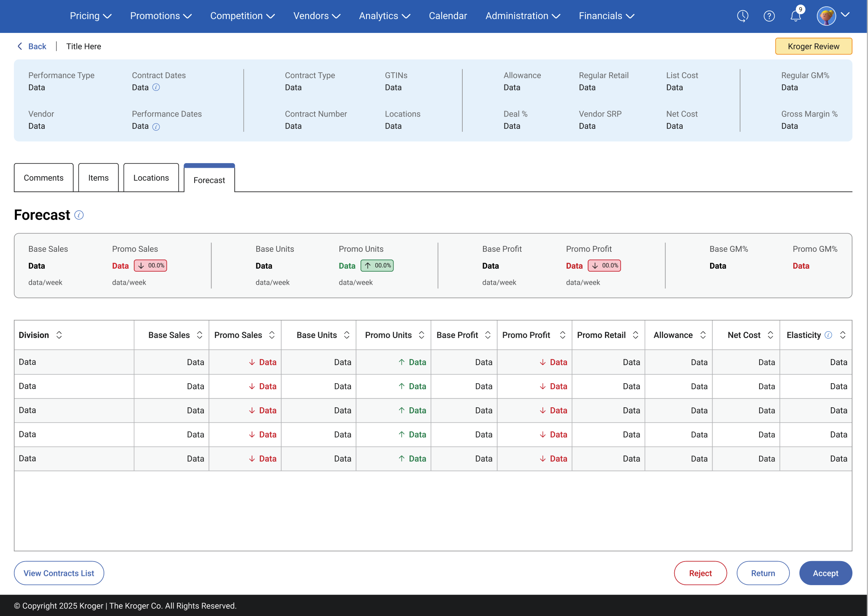This screenshot has height=616, width=868.
Task: Switch to the Locations tab
Action: (x=151, y=178)
